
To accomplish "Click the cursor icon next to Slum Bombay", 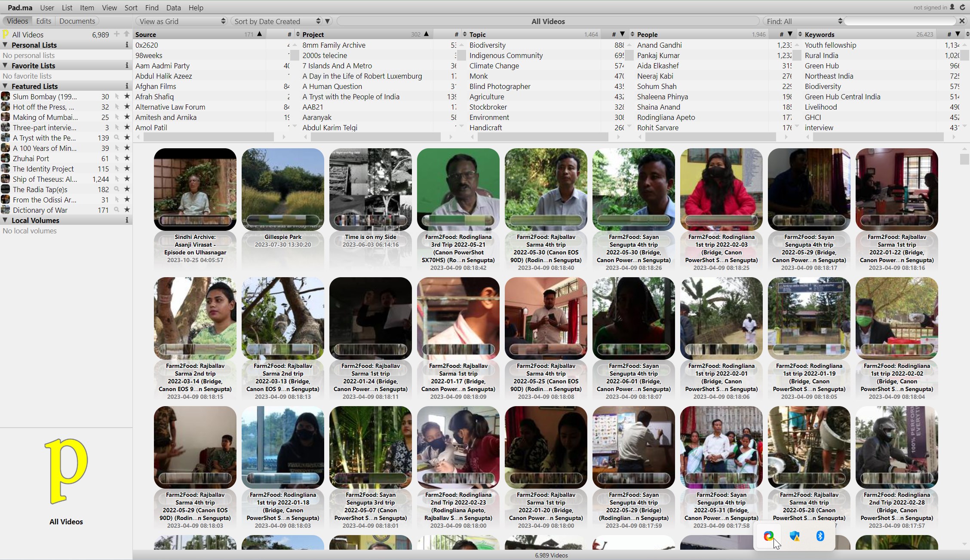I will [117, 96].
